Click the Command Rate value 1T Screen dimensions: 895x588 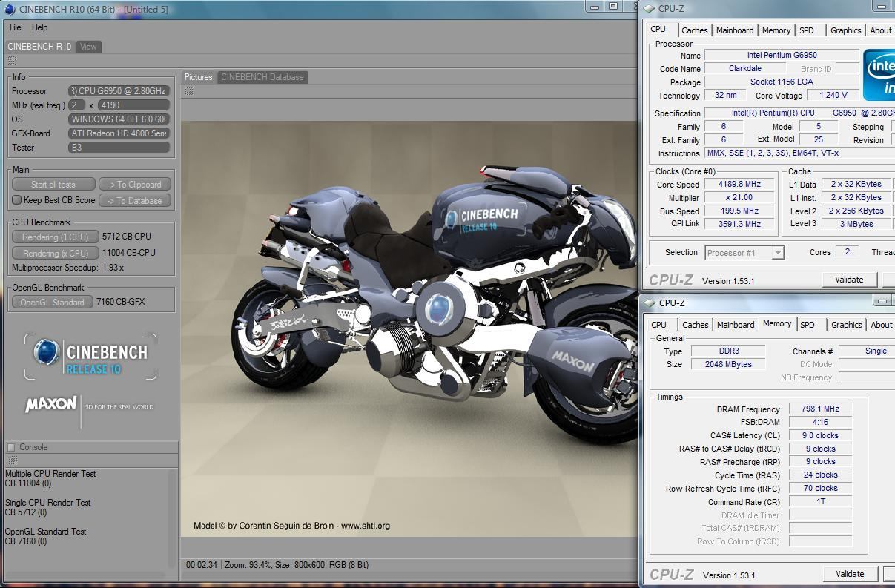point(820,502)
